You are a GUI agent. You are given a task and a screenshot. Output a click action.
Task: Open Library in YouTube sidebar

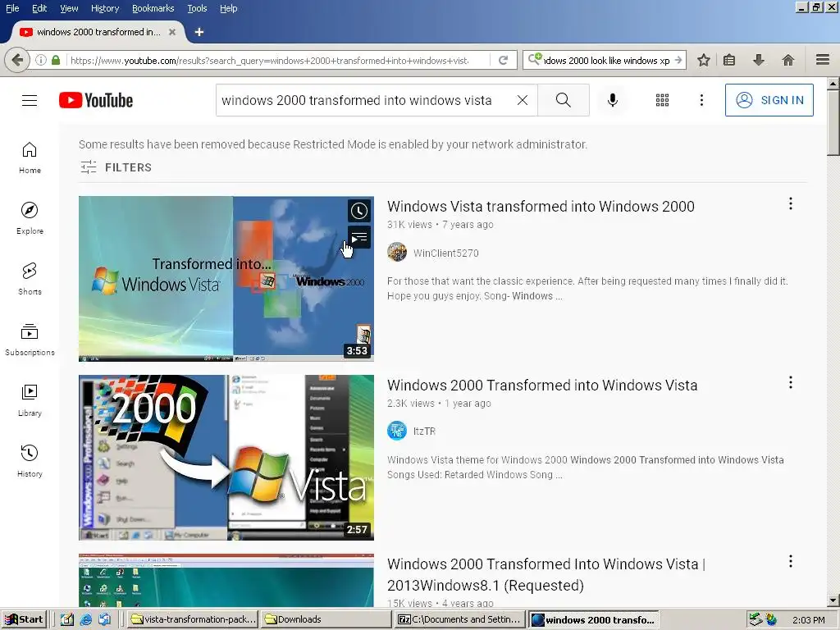coord(30,400)
